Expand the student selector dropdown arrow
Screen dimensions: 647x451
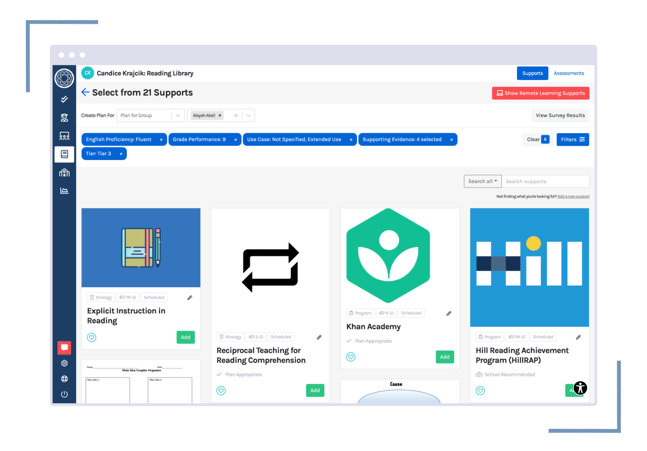248,115
